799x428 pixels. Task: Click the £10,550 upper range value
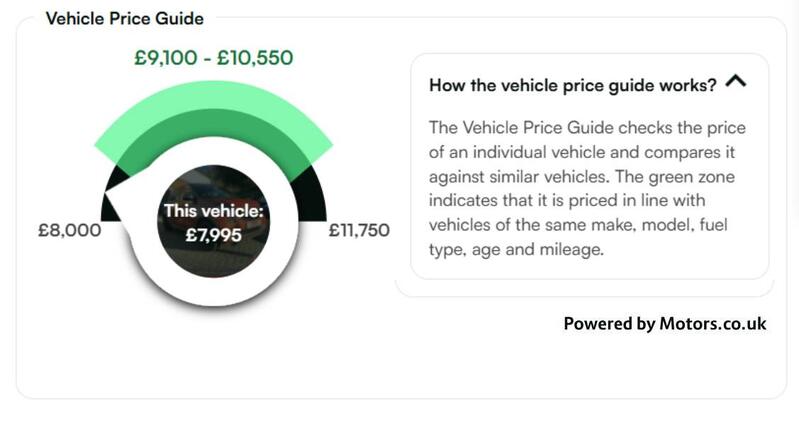tap(255, 58)
